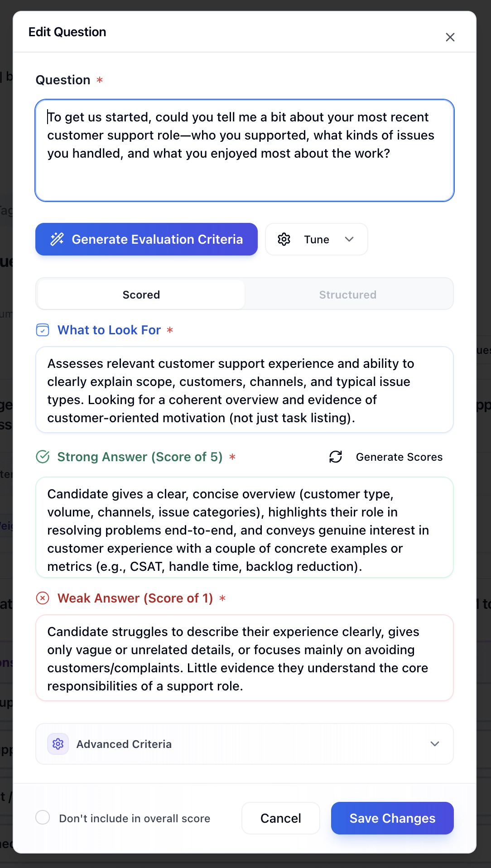Click the refresh icon beside Generate Scores
The image size is (491, 868).
[x=336, y=457]
